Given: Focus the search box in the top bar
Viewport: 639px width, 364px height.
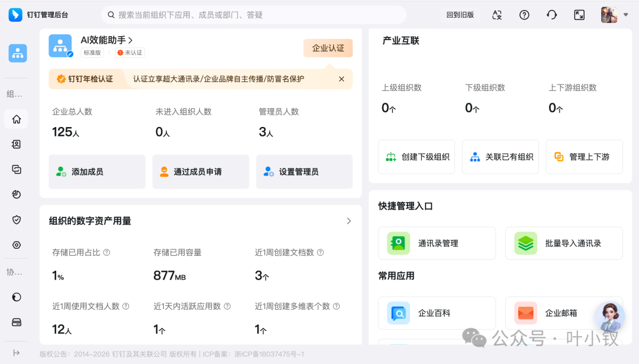Looking at the screenshot, I should click(254, 15).
